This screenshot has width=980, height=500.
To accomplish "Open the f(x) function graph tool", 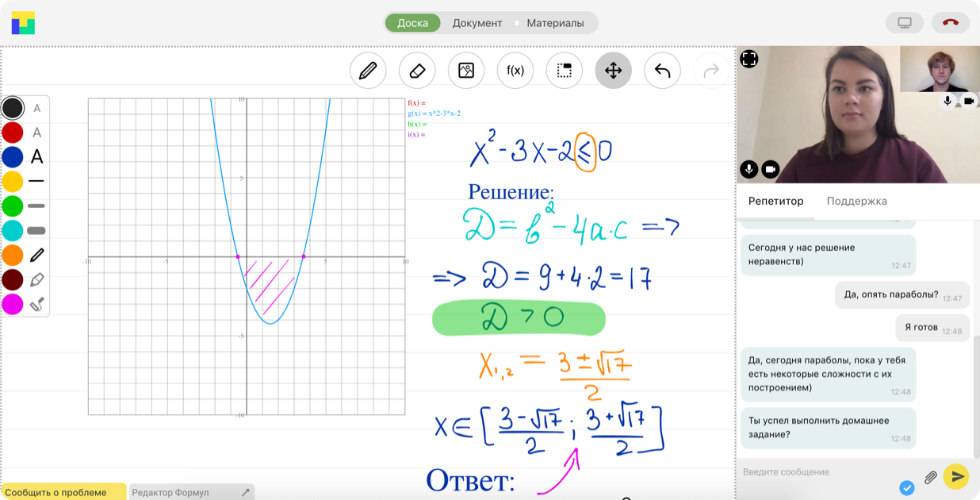I will (x=515, y=71).
